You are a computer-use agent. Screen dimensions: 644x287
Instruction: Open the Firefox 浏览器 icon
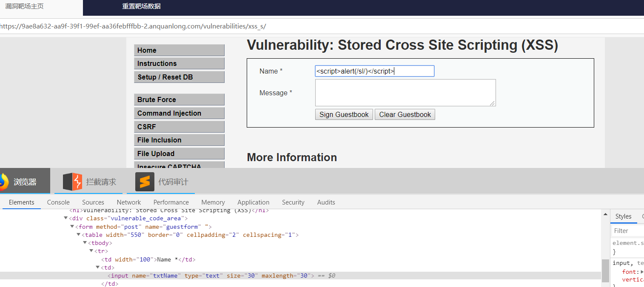[3, 182]
